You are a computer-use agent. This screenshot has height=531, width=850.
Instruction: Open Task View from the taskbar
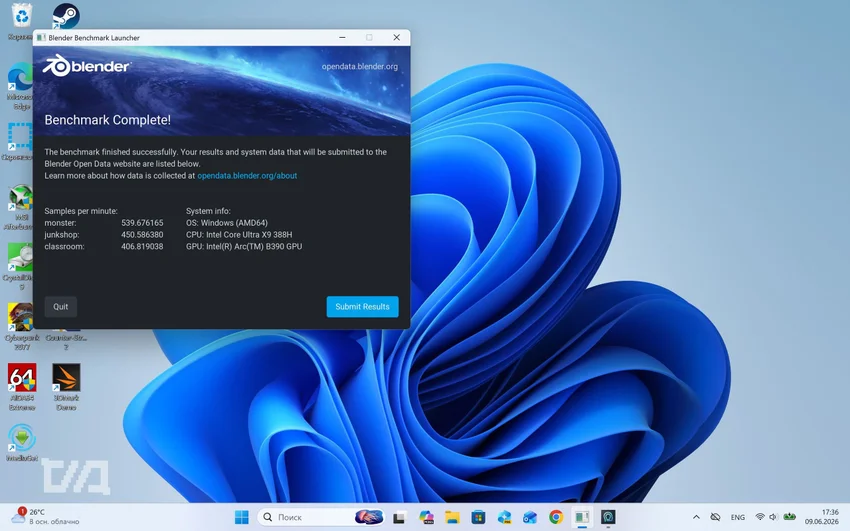[399, 517]
